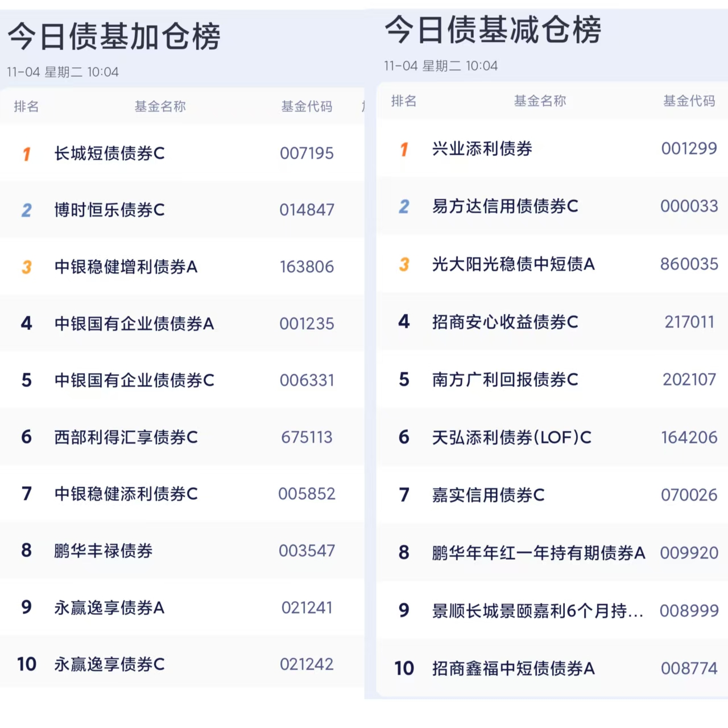This screenshot has width=728, height=728.
Task: Click fund code 006331
Action: point(307,380)
